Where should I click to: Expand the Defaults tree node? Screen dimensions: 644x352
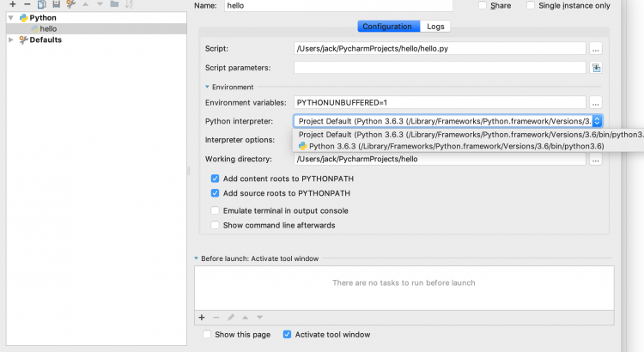tap(10, 39)
